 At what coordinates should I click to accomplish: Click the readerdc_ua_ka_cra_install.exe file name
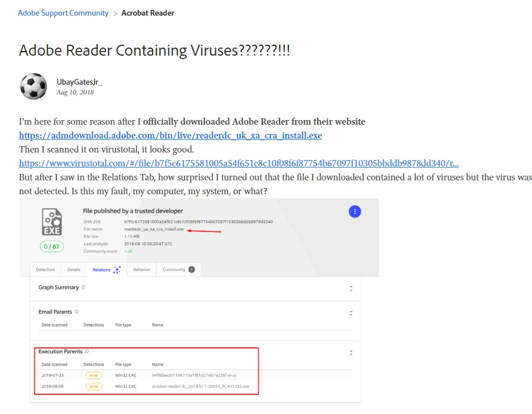pyautogui.click(x=154, y=229)
